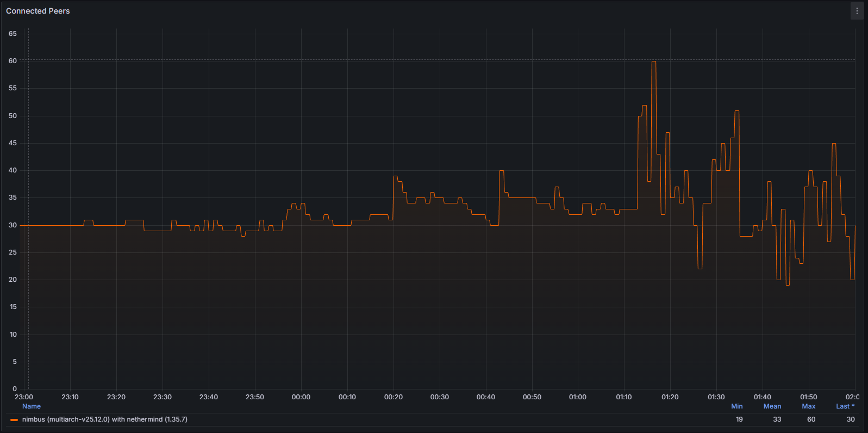The height and width of the screenshot is (433, 868).
Task: Click the 01:30 label on time axis
Action: point(716,397)
